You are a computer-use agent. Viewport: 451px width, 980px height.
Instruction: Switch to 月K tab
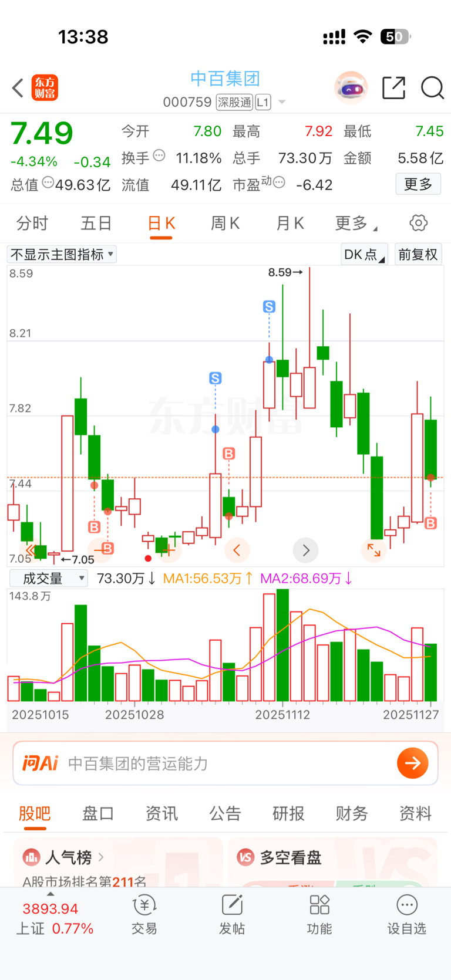click(290, 223)
